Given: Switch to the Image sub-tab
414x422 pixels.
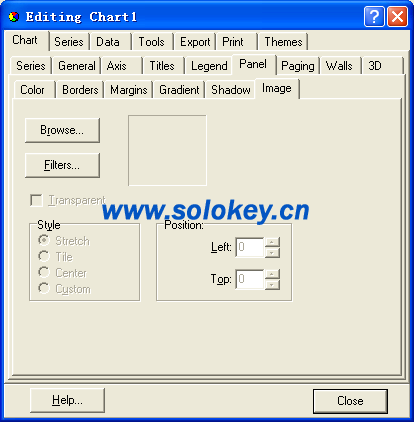Looking at the screenshot, I should (x=277, y=88).
